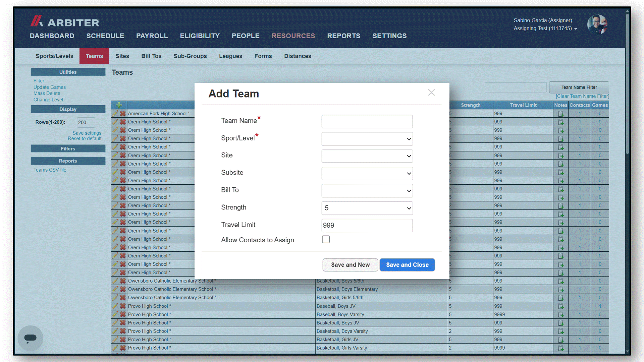Click the Teams CSV file link
644x362 pixels.
pos(50,170)
